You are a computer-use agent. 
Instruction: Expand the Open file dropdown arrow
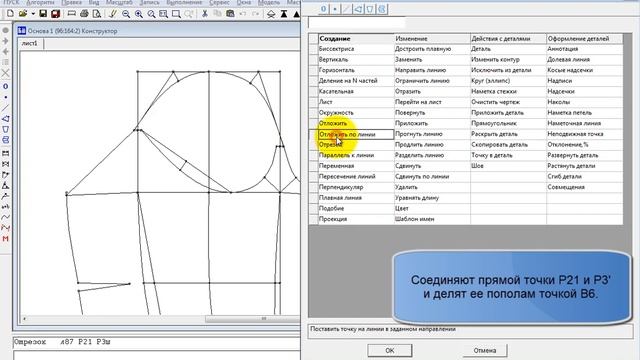(33, 14)
